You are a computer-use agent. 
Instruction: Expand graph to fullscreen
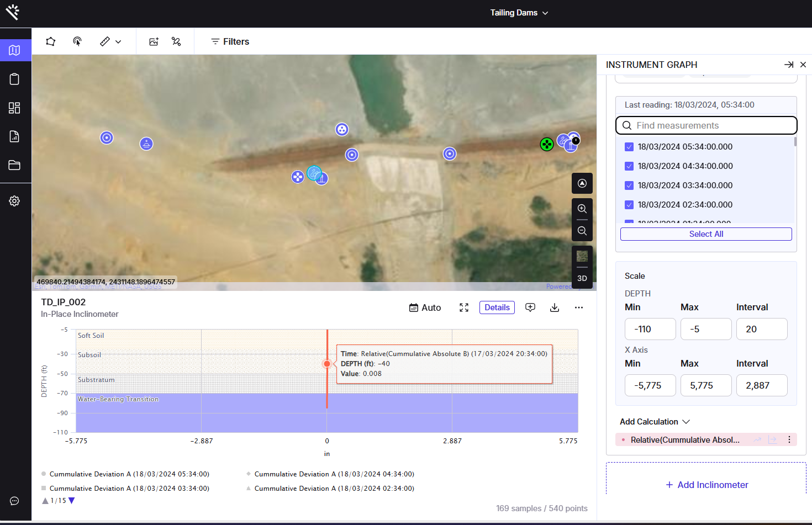point(464,307)
